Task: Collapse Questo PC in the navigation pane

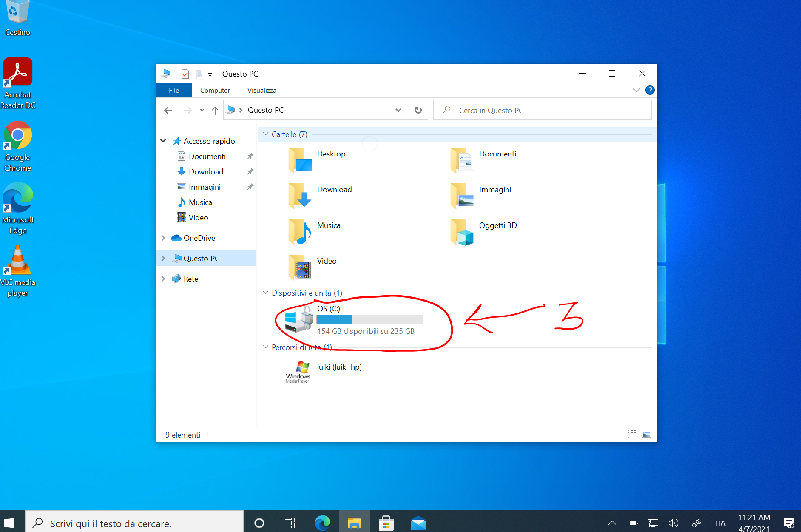Action: 163,258
